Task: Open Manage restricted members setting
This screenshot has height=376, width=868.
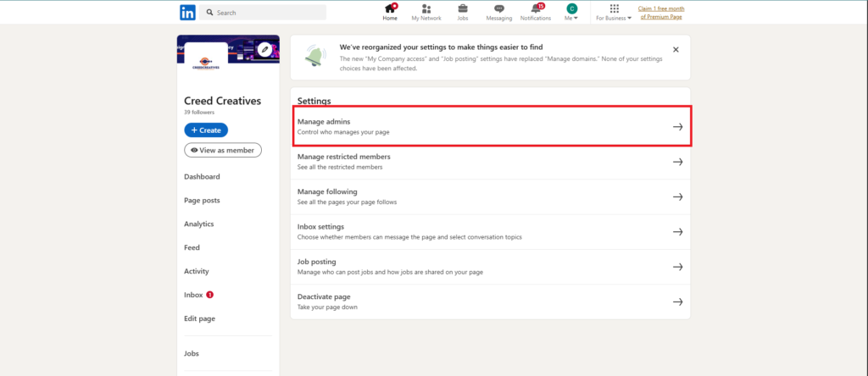Action: click(491, 162)
